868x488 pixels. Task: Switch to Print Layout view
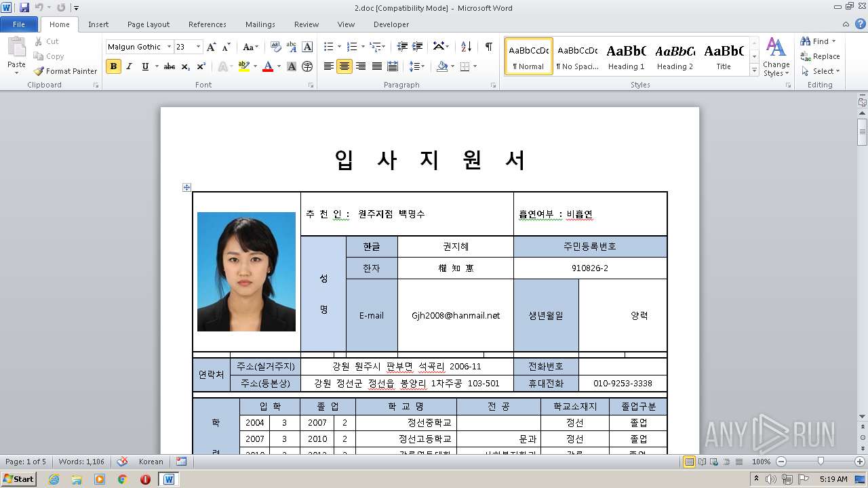[x=689, y=462]
